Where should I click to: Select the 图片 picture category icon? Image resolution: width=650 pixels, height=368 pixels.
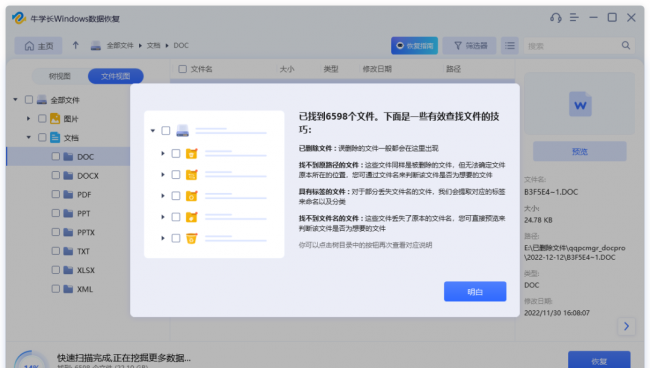55,119
